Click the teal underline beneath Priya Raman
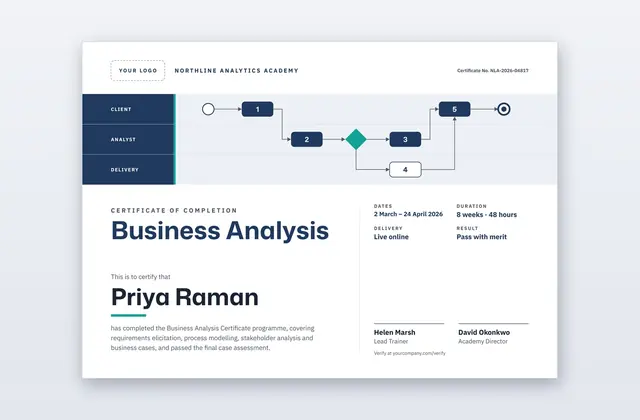This screenshot has width=640, height=420. [x=128, y=315]
